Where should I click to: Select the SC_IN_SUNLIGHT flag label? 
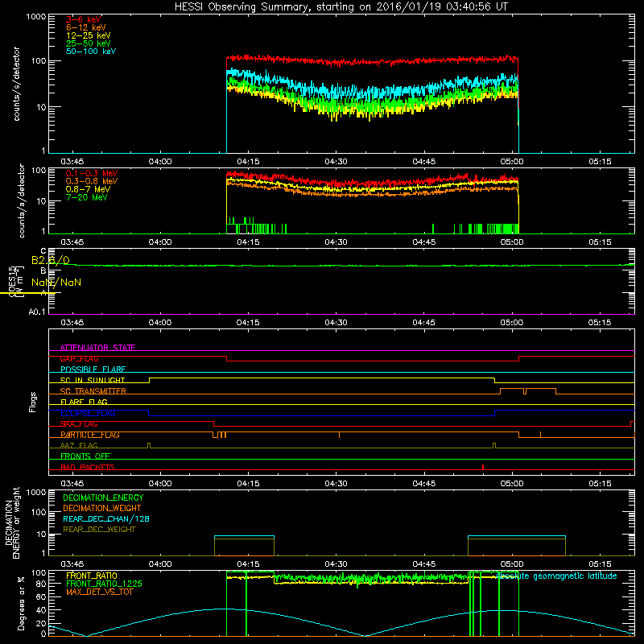[x=93, y=380]
